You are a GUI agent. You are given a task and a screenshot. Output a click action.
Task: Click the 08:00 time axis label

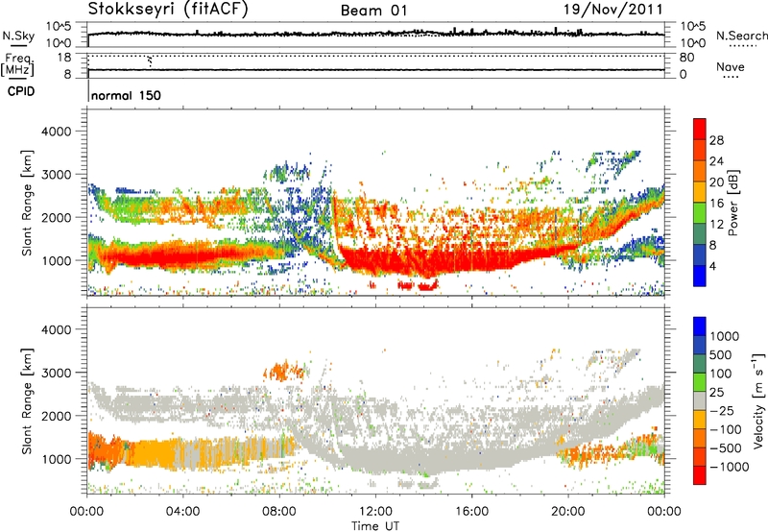click(x=278, y=512)
